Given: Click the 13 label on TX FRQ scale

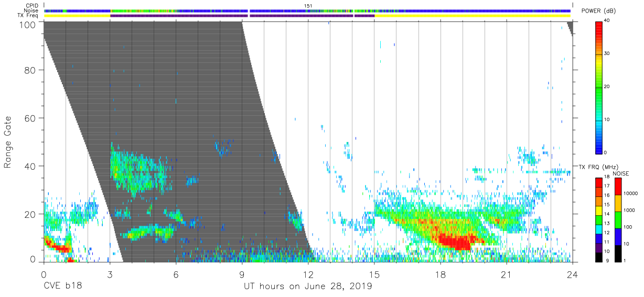Looking at the screenshot, I should pos(608,223).
